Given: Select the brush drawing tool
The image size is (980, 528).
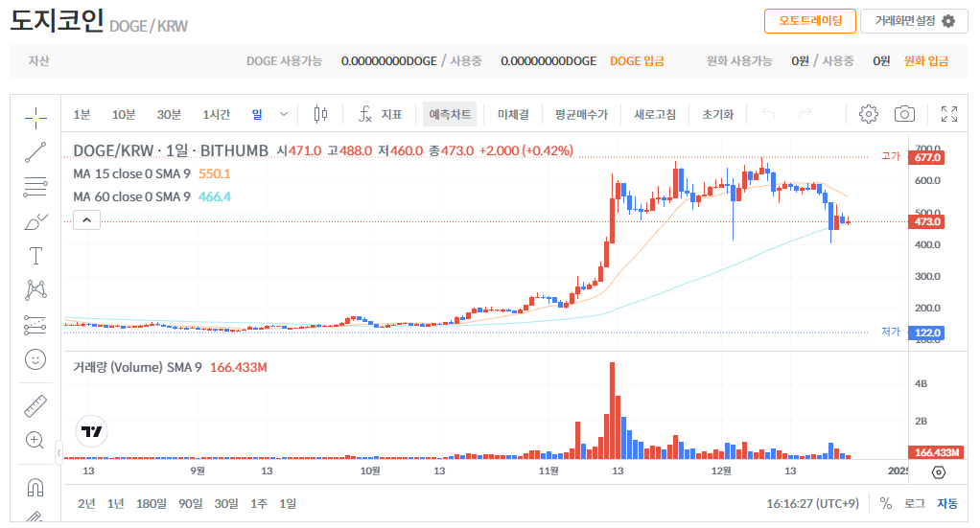Looking at the screenshot, I should pos(35,221).
